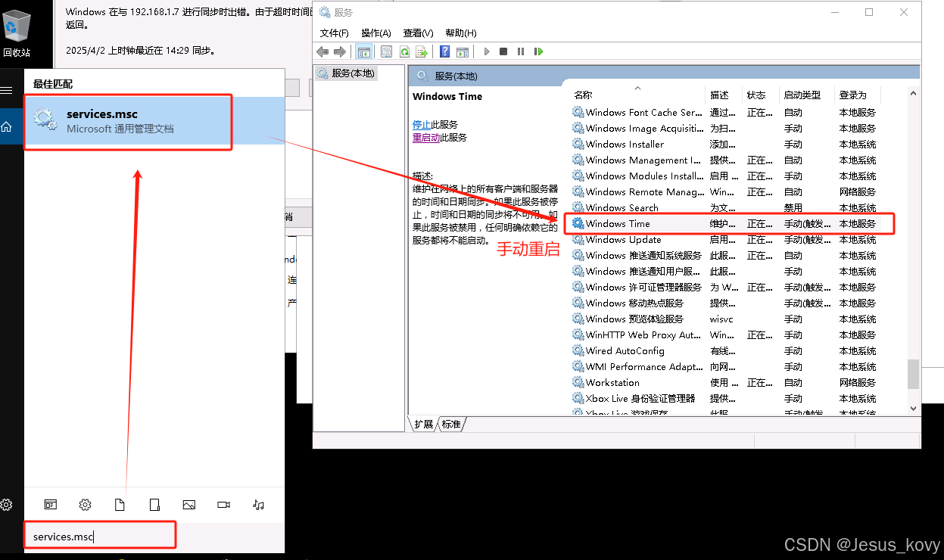Filter search by Apps icon
This screenshot has width=944, height=560.
tap(51, 505)
